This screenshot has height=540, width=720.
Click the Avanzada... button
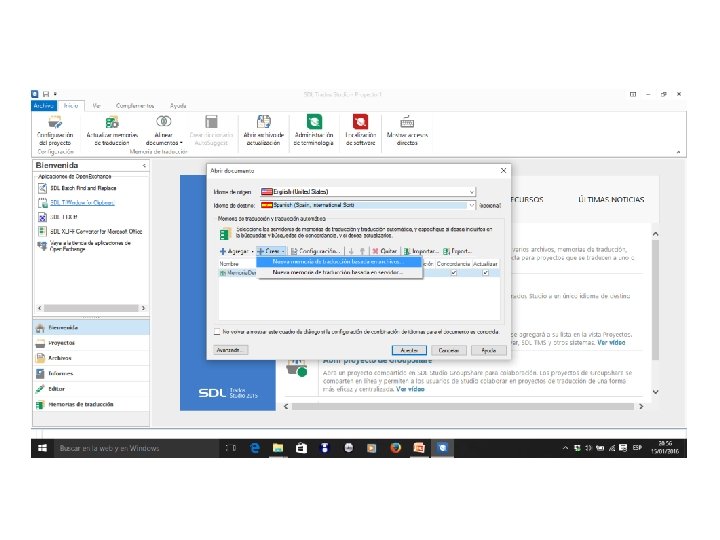point(231,350)
